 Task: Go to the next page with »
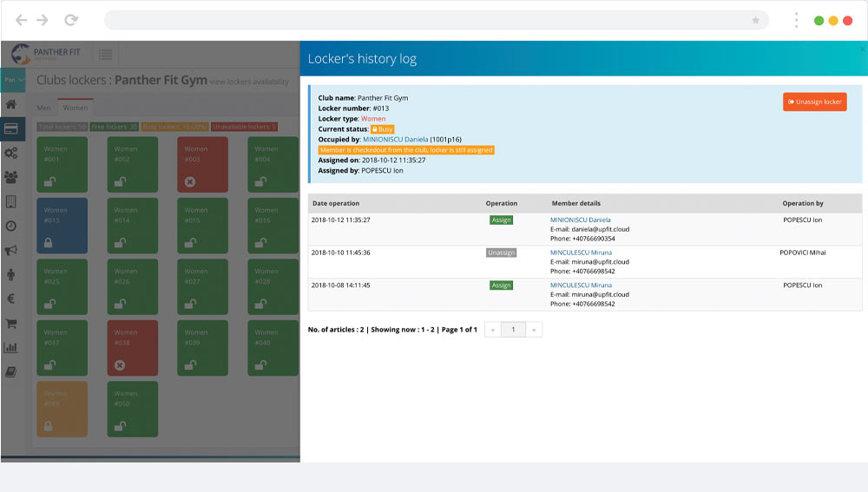[534, 329]
